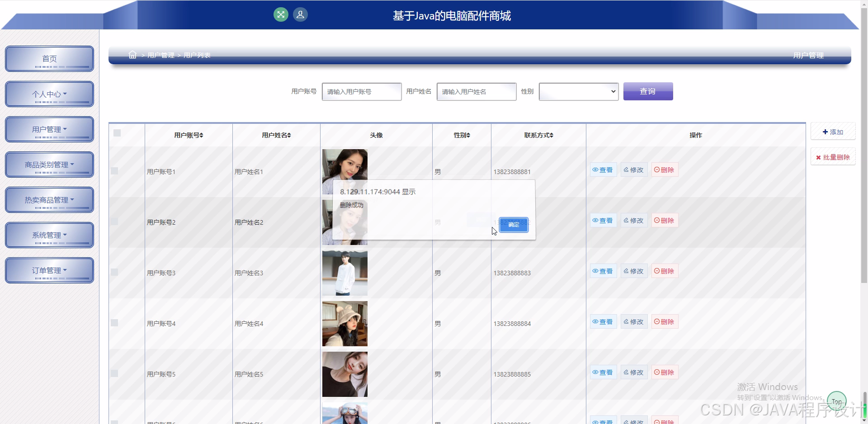
Task: Click 用户列表 in the breadcrumb
Action: 197,55
